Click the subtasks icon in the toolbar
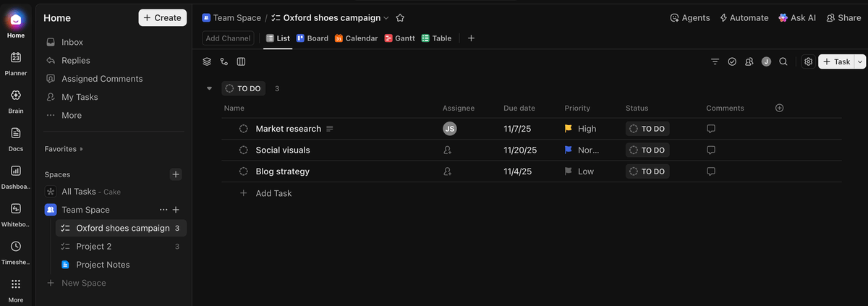 click(x=224, y=62)
